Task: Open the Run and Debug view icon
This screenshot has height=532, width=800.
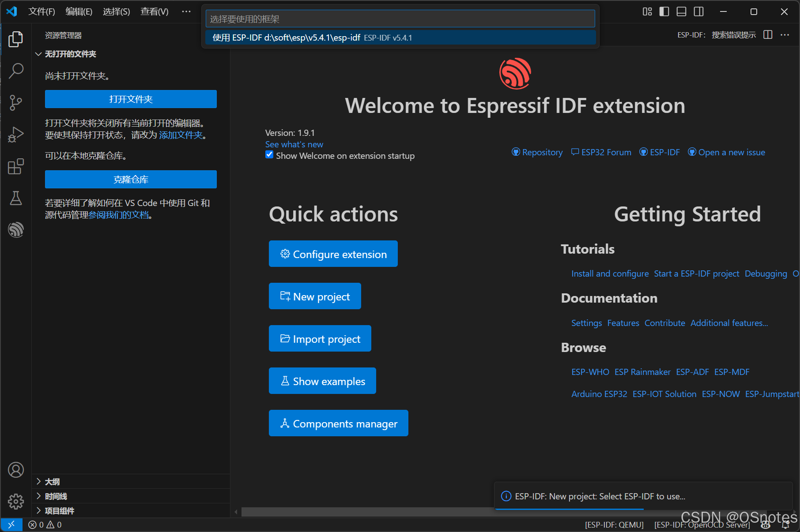Action: click(16, 135)
